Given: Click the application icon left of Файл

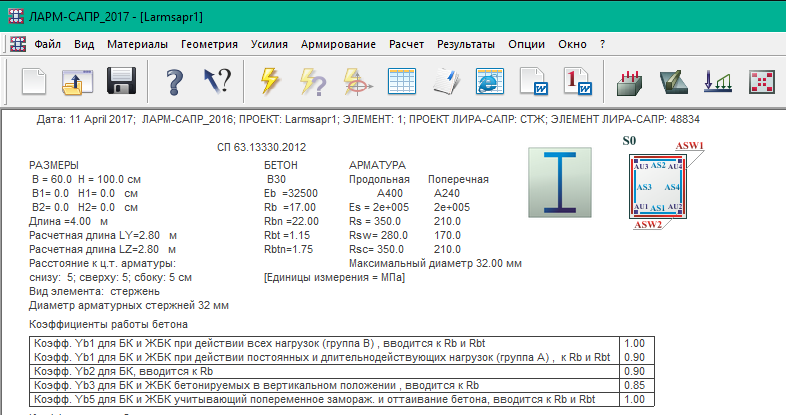Looking at the screenshot, I should (18, 44).
